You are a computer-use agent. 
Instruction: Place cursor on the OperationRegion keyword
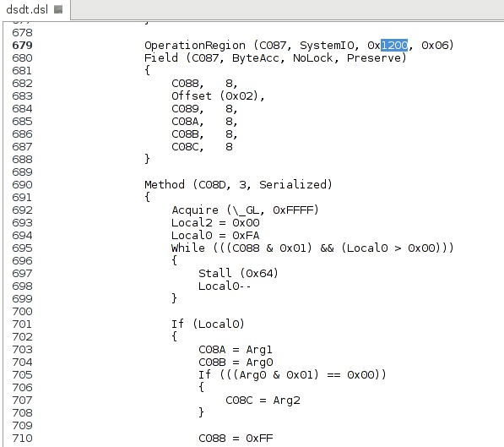click(195, 46)
